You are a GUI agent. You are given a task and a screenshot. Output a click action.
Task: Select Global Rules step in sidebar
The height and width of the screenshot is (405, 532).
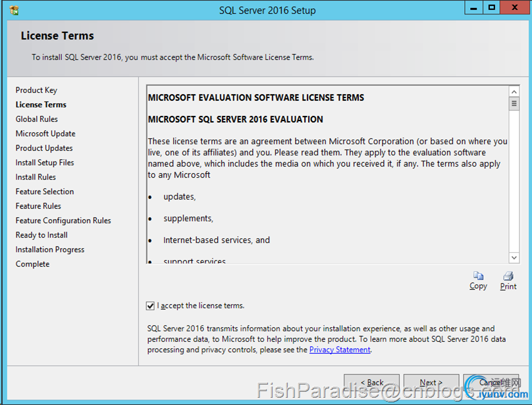(37, 119)
